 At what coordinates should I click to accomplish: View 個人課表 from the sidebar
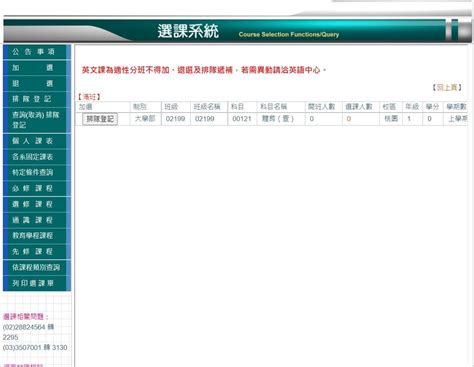(x=37, y=141)
